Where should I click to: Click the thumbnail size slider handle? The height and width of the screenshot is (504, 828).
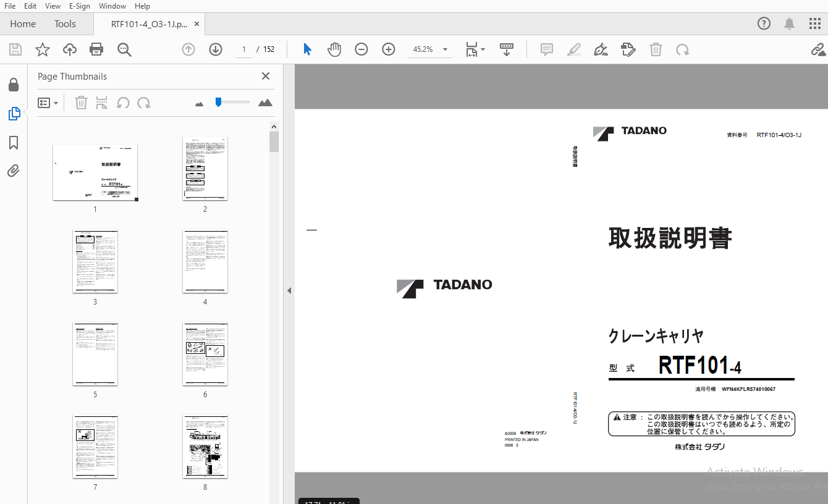pyautogui.click(x=218, y=102)
